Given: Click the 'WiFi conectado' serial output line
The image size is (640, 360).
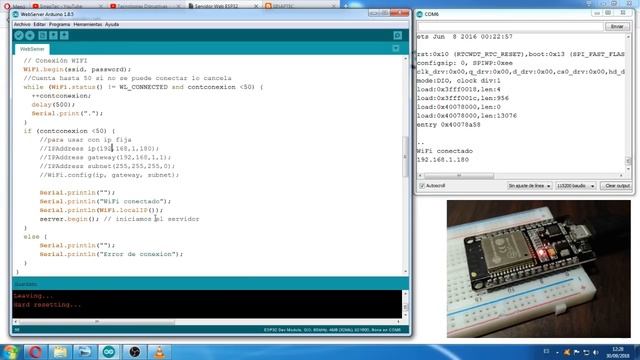Looking at the screenshot, I should [x=444, y=151].
